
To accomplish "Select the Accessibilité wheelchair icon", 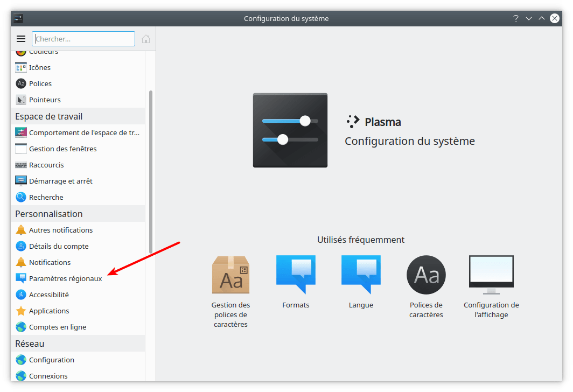I will [21, 295].
